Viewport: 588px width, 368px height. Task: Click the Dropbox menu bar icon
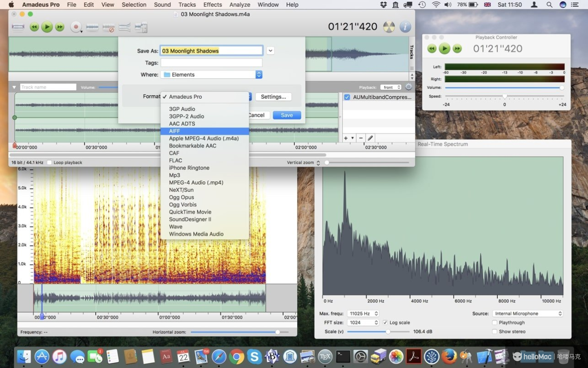click(x=384, y=5)
